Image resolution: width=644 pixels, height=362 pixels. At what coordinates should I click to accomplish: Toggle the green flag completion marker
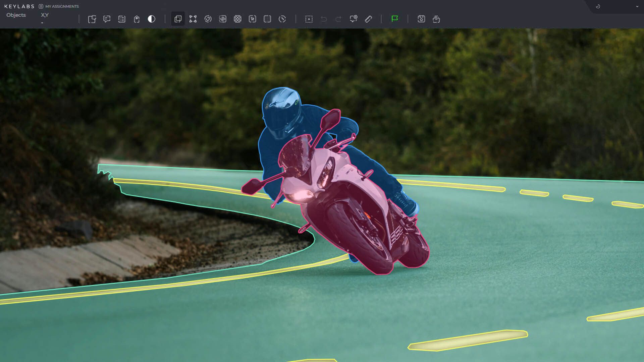(395, 19)
